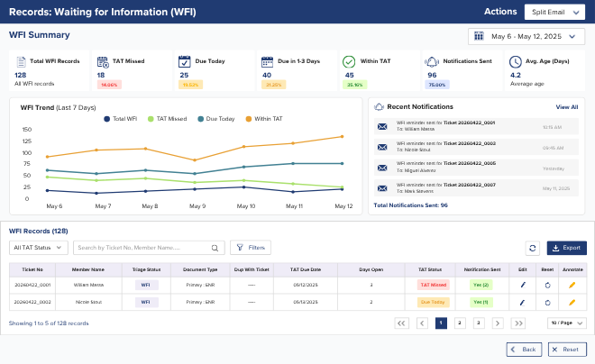
Task: Click envelope icon for Ticket 20260422_0007 notification
Action: 382,188
